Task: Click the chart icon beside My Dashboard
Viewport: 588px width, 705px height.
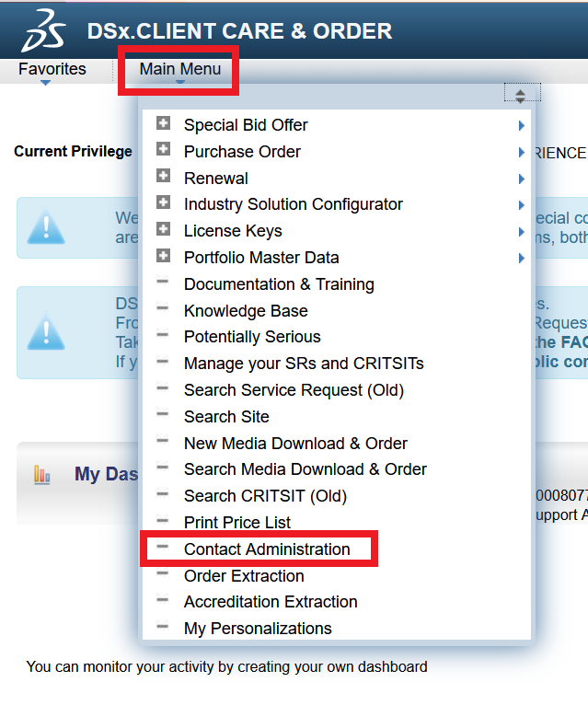Action: click(x=42, y=474)
